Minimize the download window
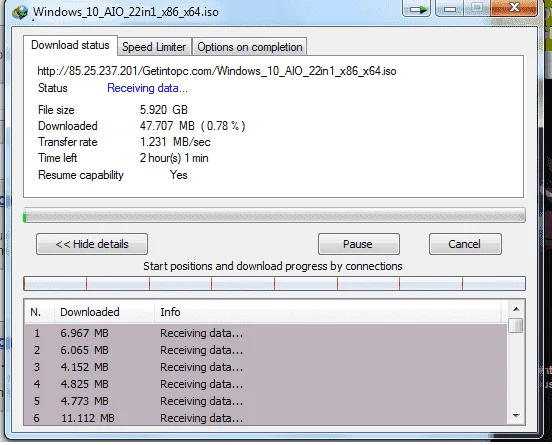Screen dimensions: 552x445 [x=450, y=8]
